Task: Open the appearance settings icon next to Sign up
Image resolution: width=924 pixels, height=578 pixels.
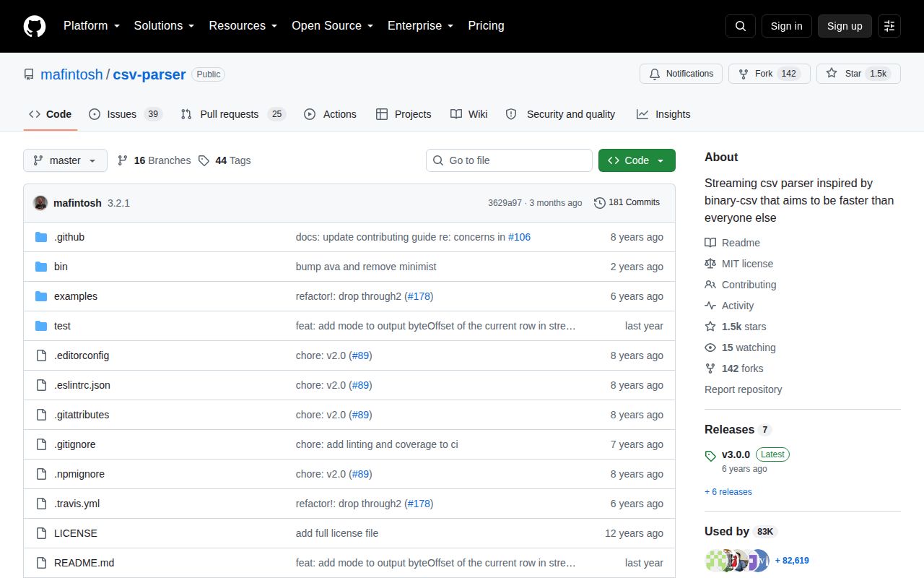Action: click(889, 26)
